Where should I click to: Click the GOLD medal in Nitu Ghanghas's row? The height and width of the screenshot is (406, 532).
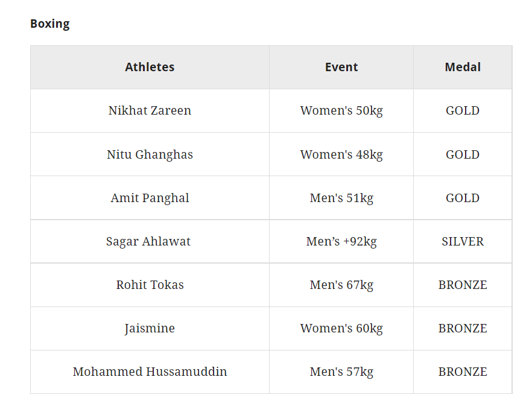tap(463, 154)
